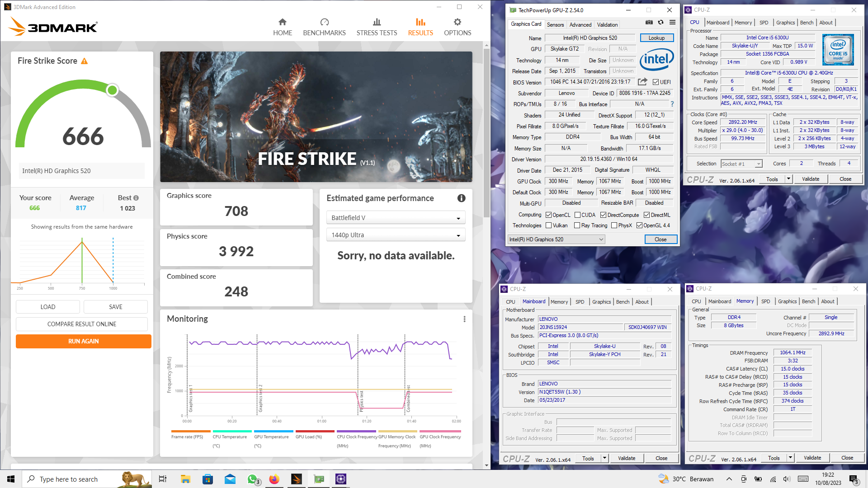Open 3DMark OPTIONS gear
The image size is (868, 488).
click(458, 27)
